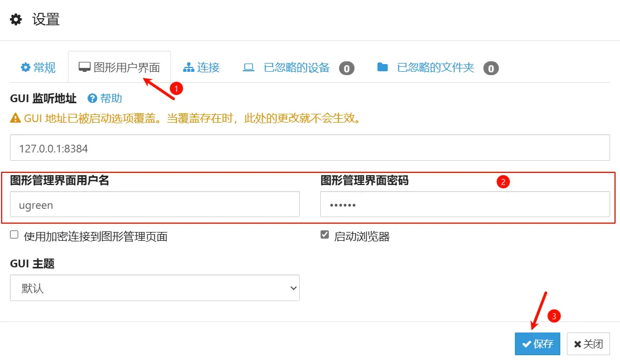Image resolution: width=620 pixels, height=364 pixels.
Task: Open the 已忽略的设备 tab
Action: point(296,67)
